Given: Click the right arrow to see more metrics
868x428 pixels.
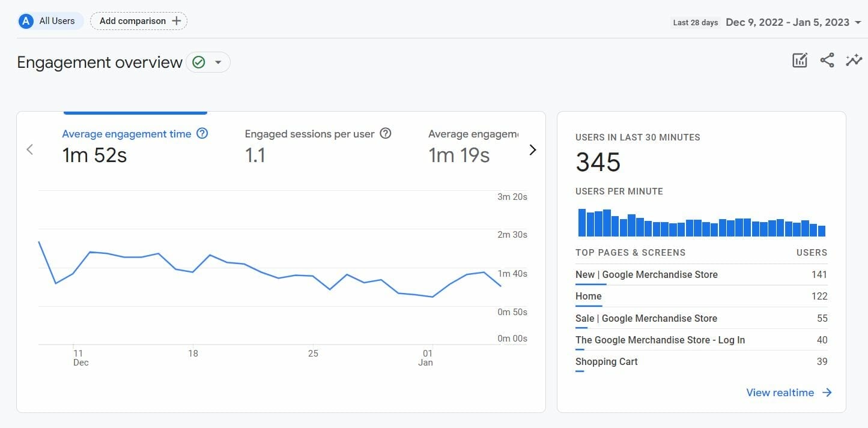Looking at the screenshot, I should coord(532,149).
